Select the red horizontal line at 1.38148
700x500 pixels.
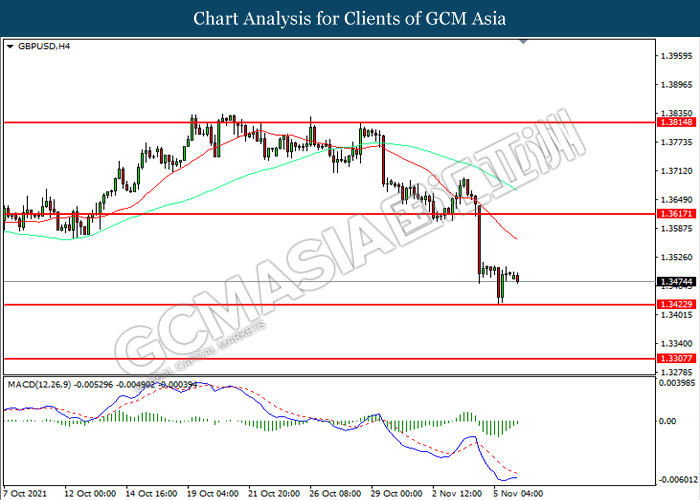[329, 122]
